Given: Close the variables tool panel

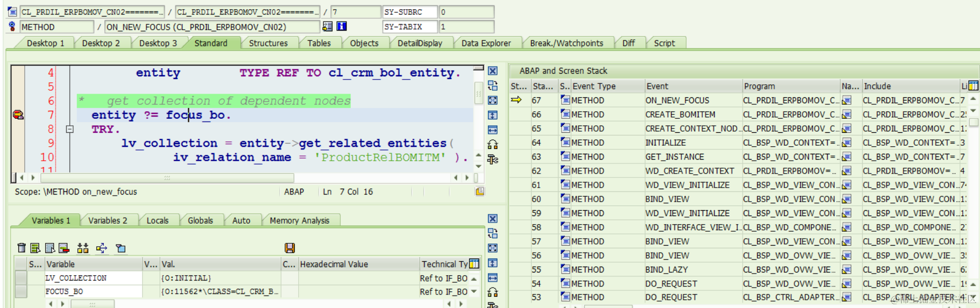Looking at the screenshot, I should (x=492, y=219).
